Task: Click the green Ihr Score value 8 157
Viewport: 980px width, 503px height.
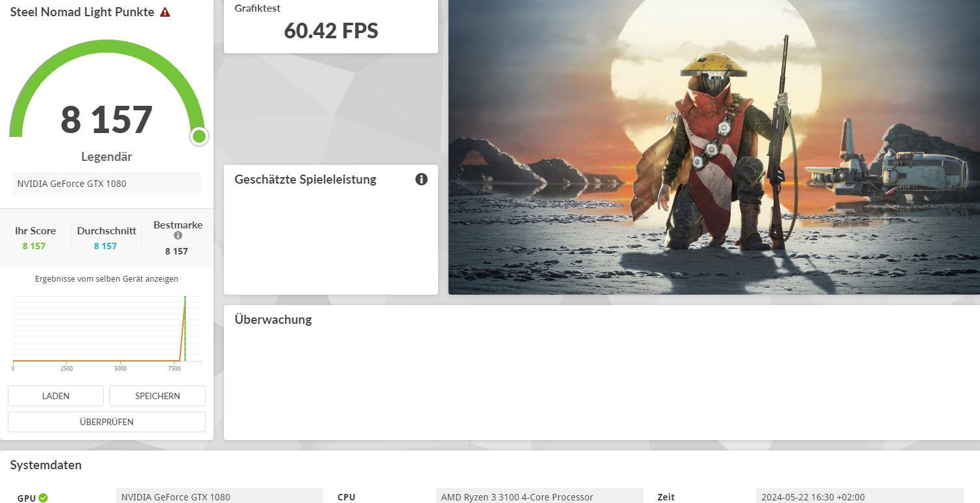Action: click(x=34, y=246)
